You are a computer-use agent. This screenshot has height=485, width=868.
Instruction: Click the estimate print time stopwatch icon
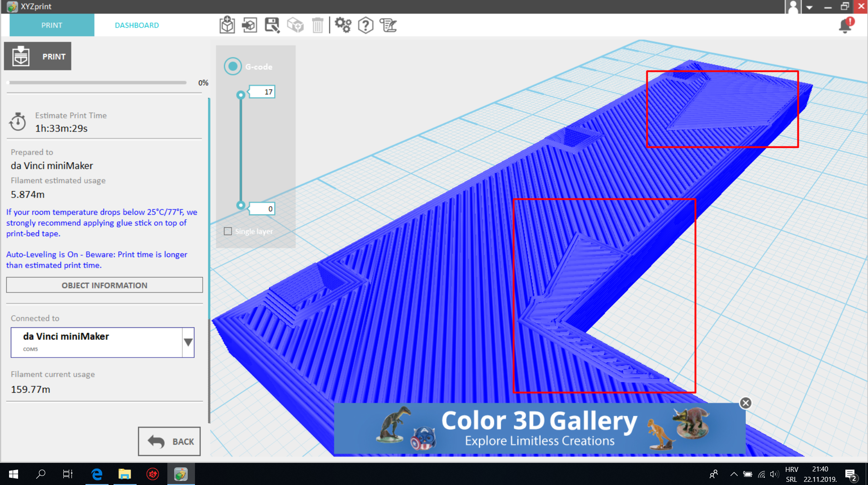(18, 122)
